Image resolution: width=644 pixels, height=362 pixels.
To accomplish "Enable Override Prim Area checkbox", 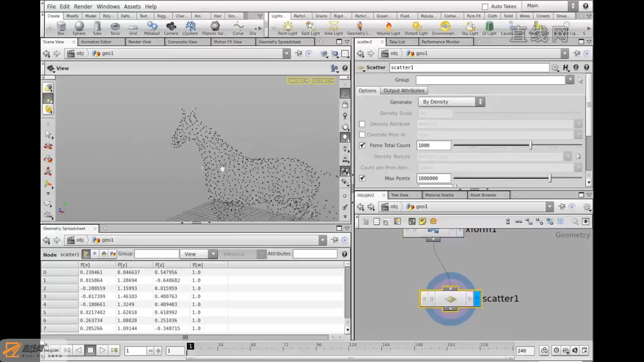I will 362,134.
